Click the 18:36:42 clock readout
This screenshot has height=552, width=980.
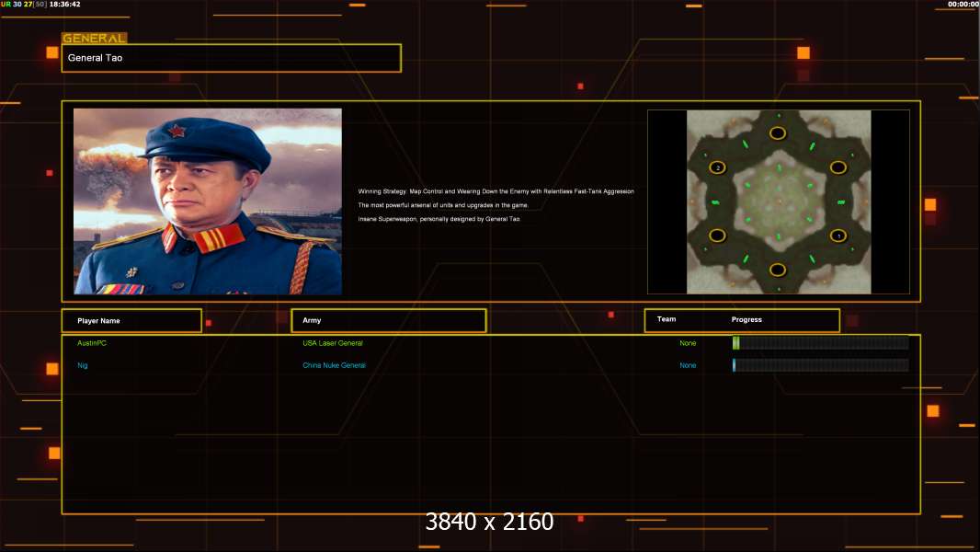64,5
